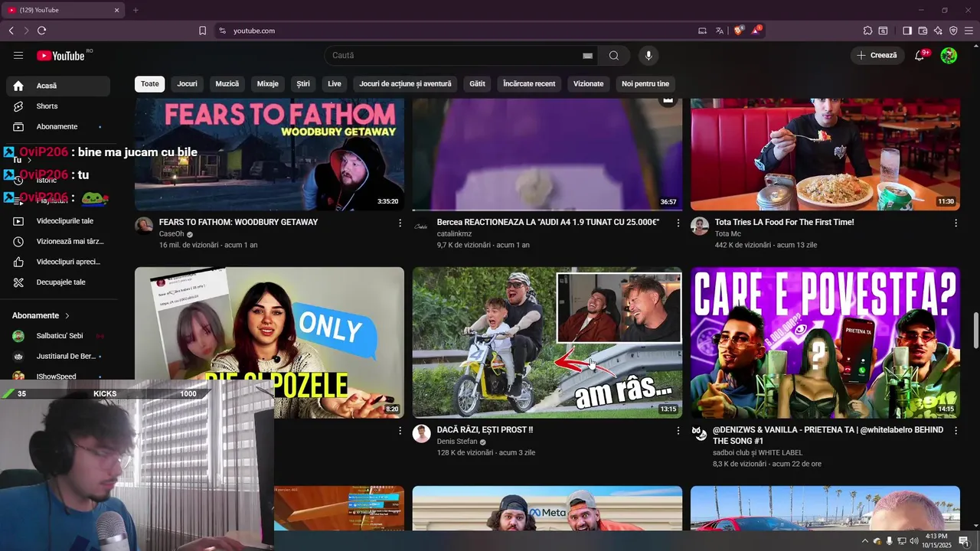
Task: Open options for DACĂ RÂZI, EȘTI PROST video
Action: (x=678, y=431)
